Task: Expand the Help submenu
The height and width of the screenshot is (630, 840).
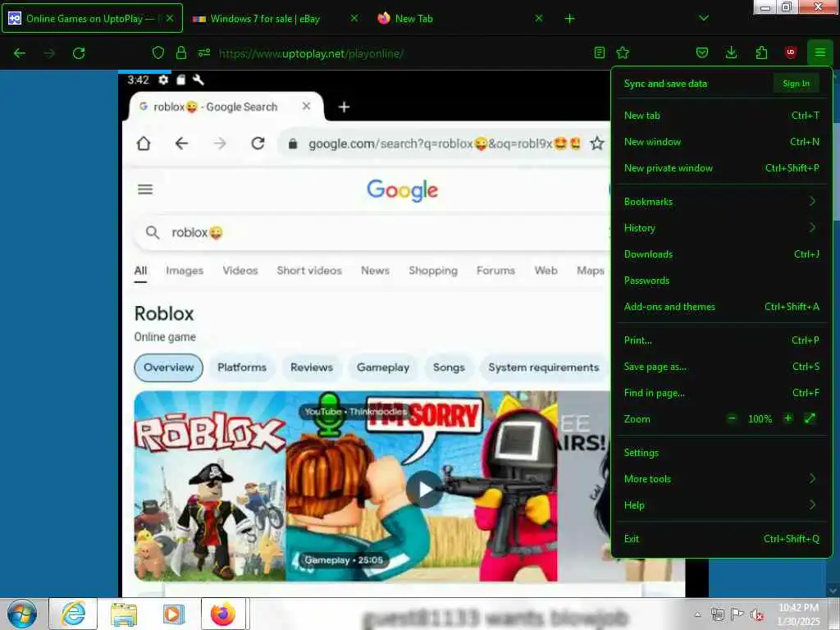Action: click(721, 505)
